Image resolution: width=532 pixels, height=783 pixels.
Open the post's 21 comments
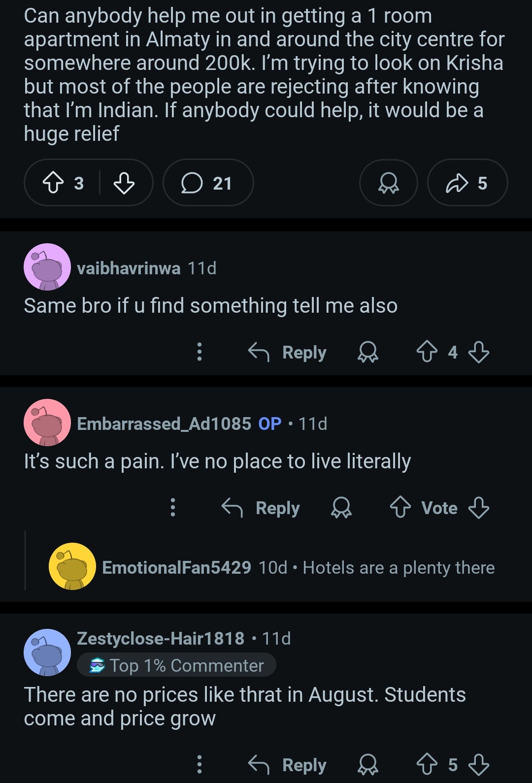click(207, 183)
